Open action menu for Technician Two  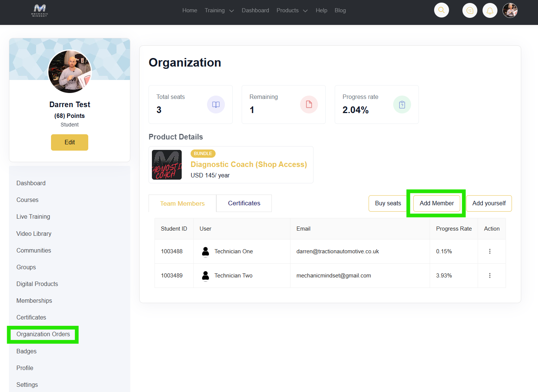click(490, 276)
